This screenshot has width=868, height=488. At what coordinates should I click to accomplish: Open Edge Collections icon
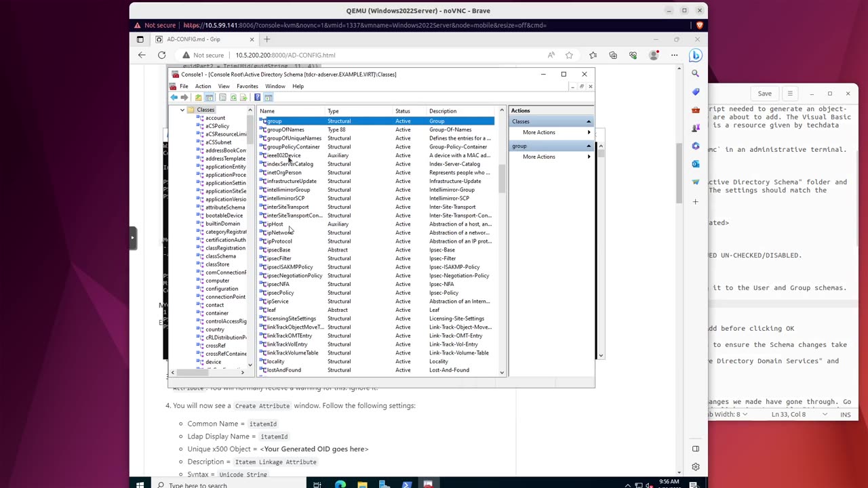[x=613, y=55]
